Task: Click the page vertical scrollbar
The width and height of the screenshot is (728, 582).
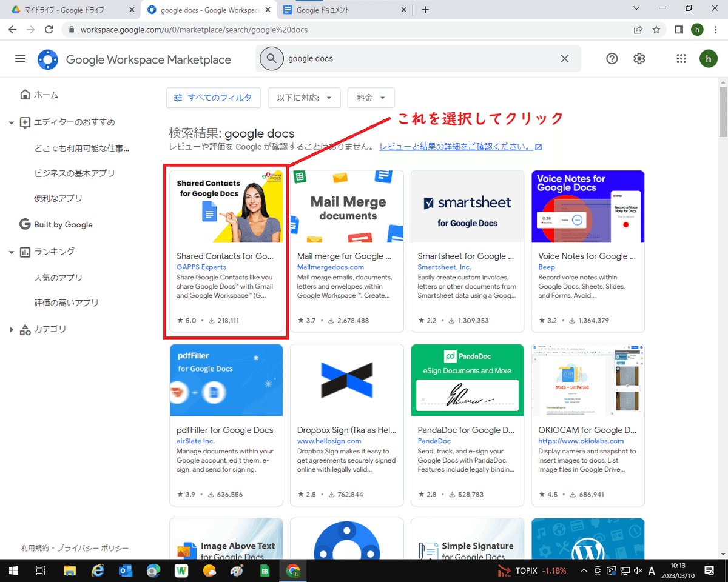Action: pos(723,111)
